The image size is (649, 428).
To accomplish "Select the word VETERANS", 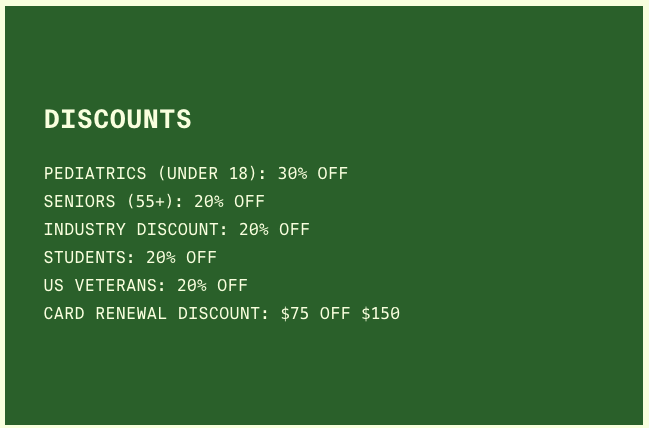I will [x=117, y=285].
